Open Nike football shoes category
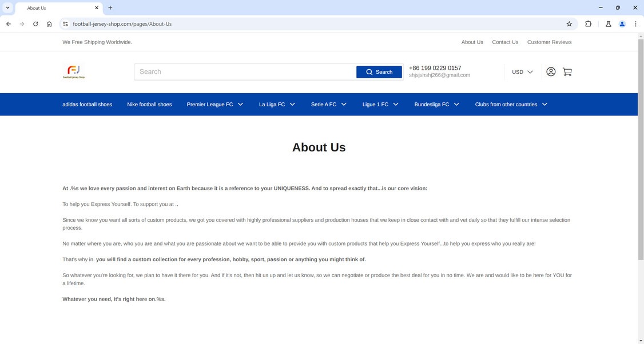This screenshot has width=644, height=344. pos(149,104)
